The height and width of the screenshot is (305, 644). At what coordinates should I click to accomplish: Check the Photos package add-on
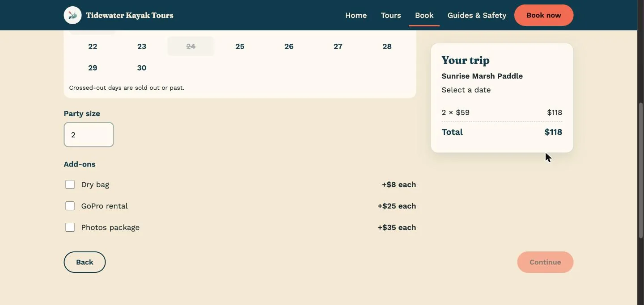tap(70, 227)
